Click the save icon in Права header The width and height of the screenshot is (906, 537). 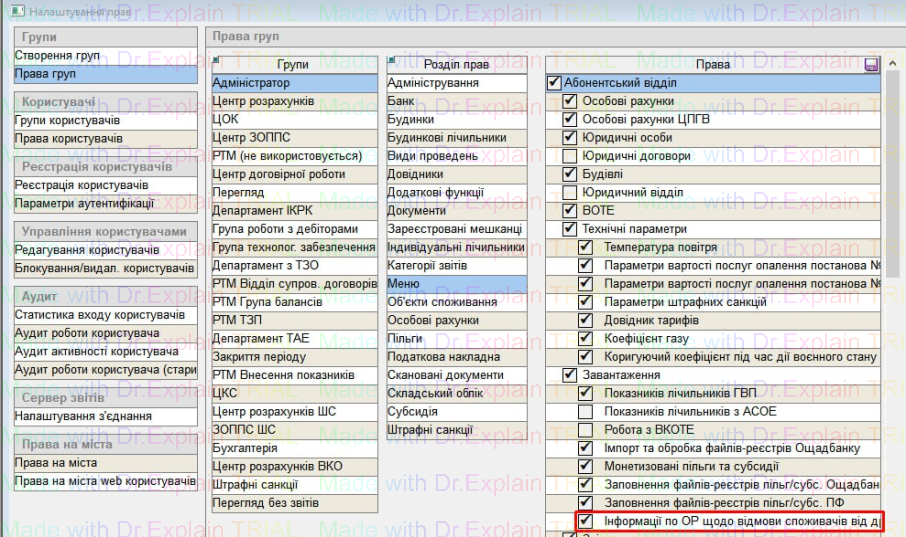[871, 64]
